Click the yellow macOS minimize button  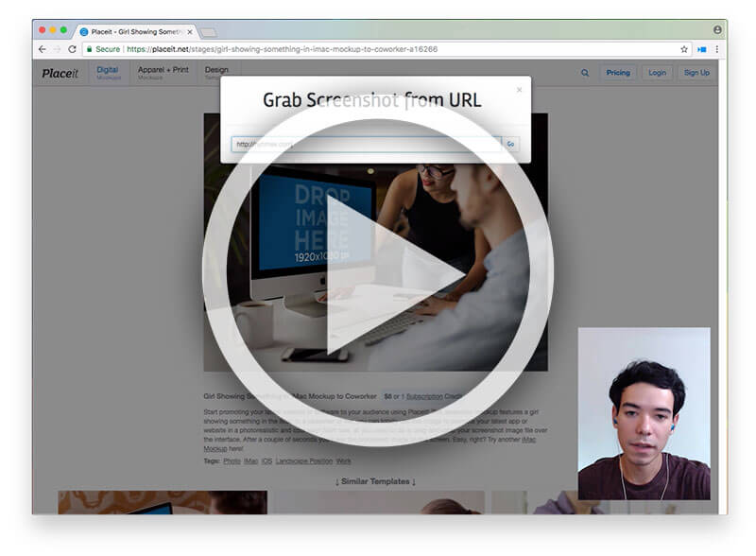[x=53, y=30]
